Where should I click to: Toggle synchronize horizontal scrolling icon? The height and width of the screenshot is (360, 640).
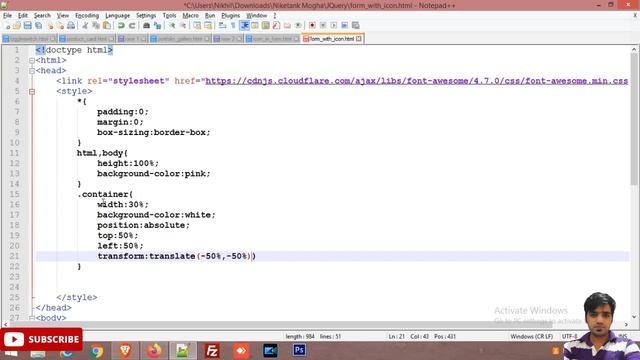pyautogui.click(x=208, y=26)
